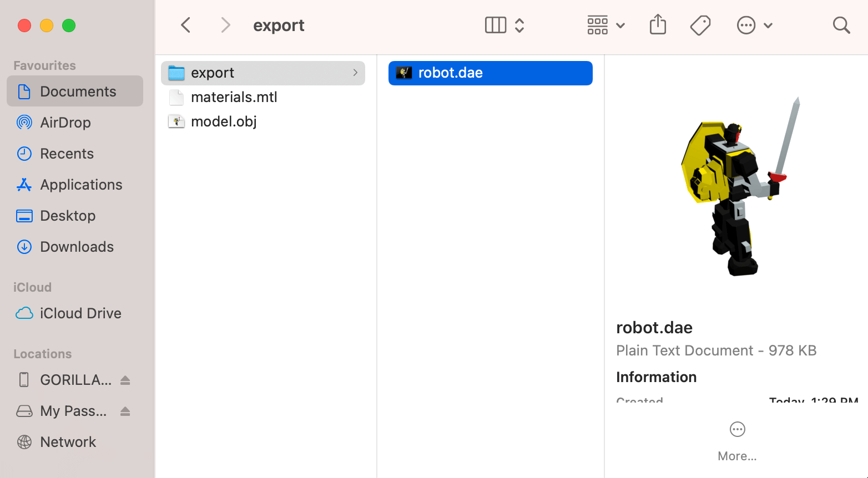Select the model.obj file
The height and width of the screenshot is (478, 868).
pos(224,122)
